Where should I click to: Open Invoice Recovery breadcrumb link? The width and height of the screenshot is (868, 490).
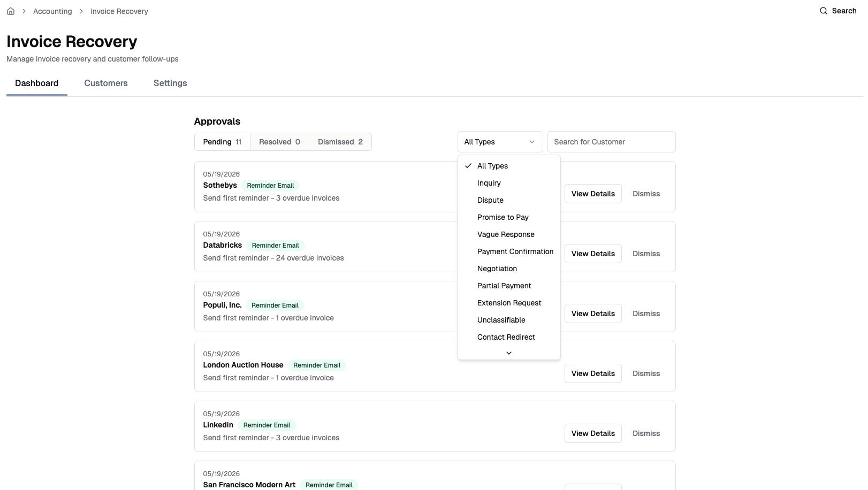coord(119,11)
